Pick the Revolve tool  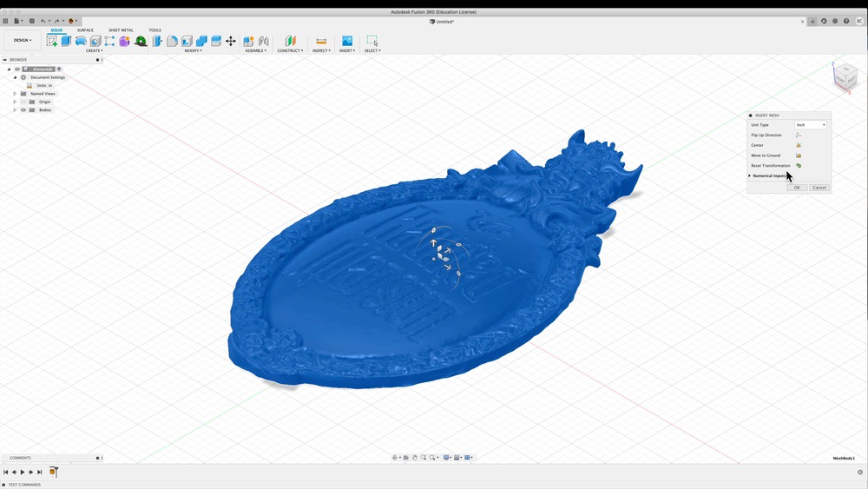(81, 41)
